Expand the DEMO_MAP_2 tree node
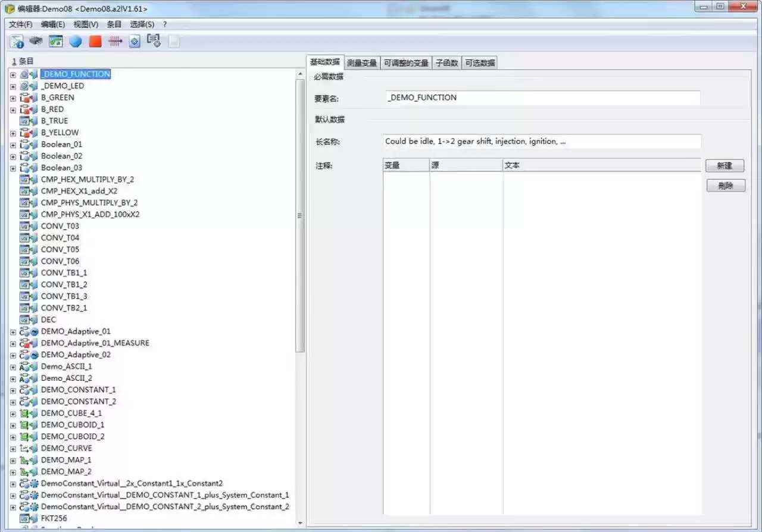Screen dimensions: 762x532 (13, 472)
